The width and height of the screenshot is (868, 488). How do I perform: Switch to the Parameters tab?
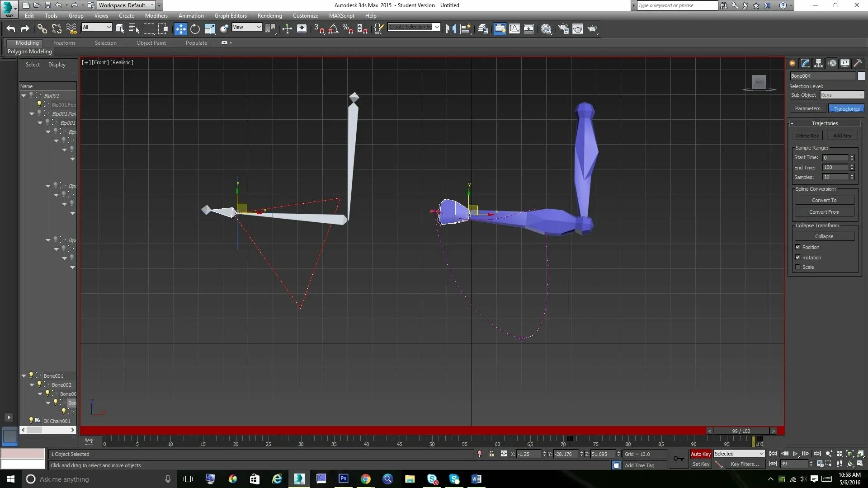pyautogui.click(x=807, y=108)
